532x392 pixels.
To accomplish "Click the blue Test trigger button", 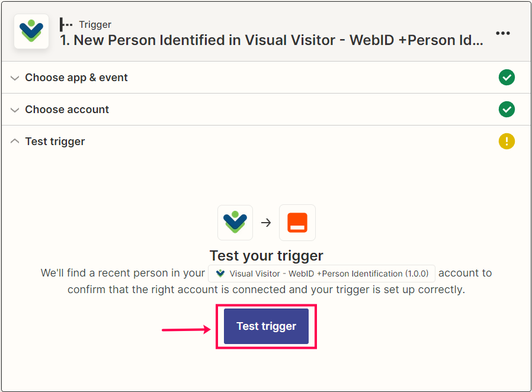I will tap(267, 326).
